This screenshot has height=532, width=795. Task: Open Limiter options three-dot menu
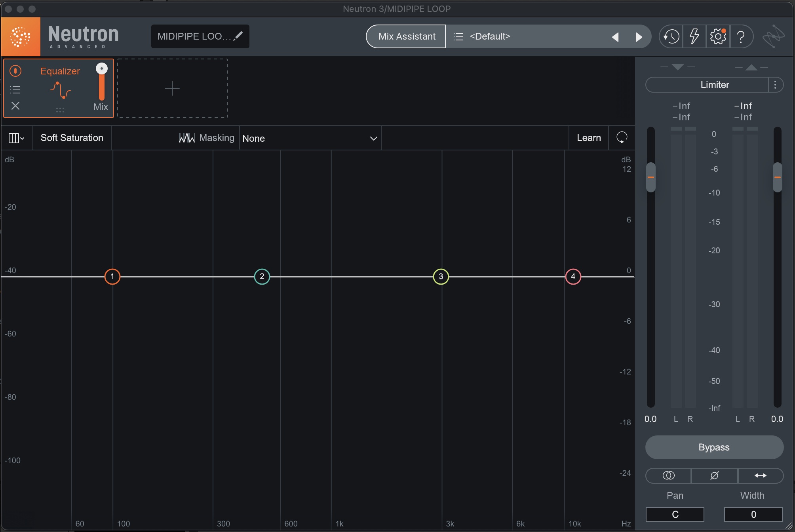pyautogui.click(x=775, y=85)
